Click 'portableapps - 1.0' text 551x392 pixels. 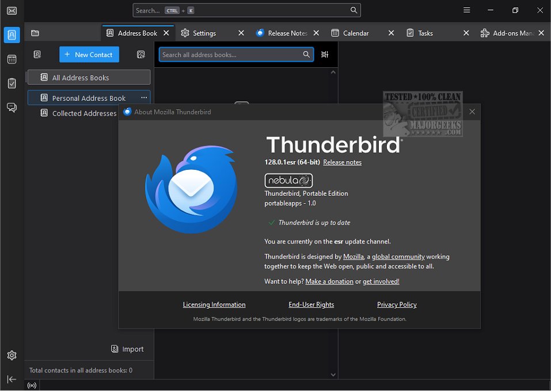point(290,203)
